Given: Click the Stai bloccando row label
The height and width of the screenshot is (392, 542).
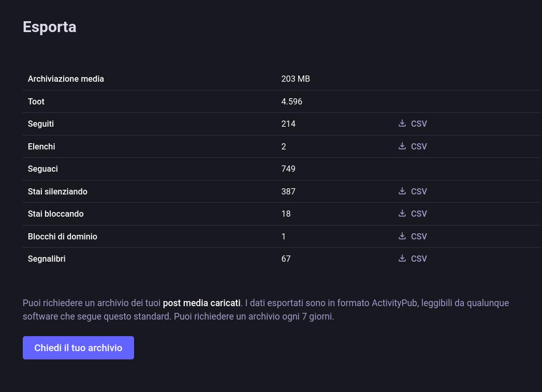Looking at the screenshot, I should tap(56, 214).
